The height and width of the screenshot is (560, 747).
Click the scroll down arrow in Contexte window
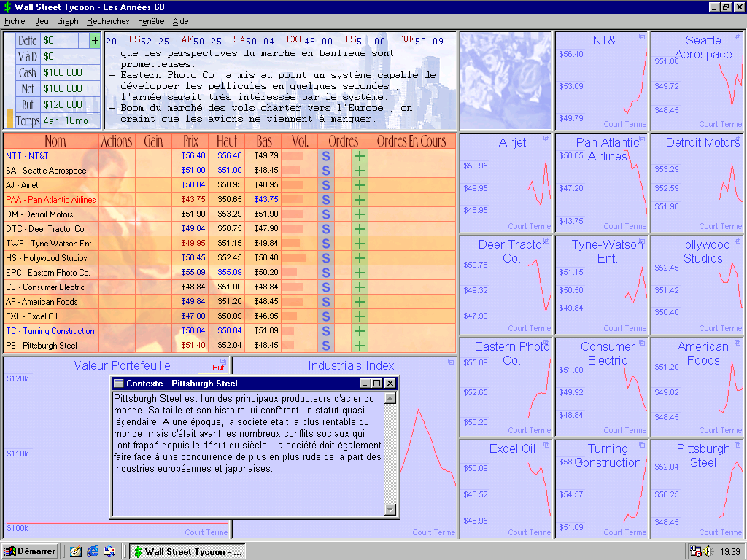tap(390, 510)
